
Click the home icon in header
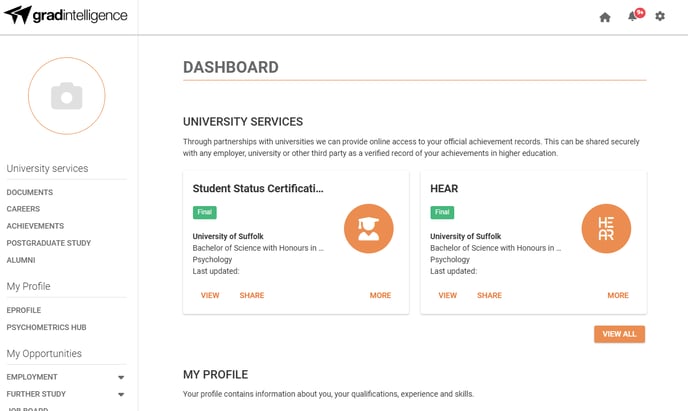(605, 17)
